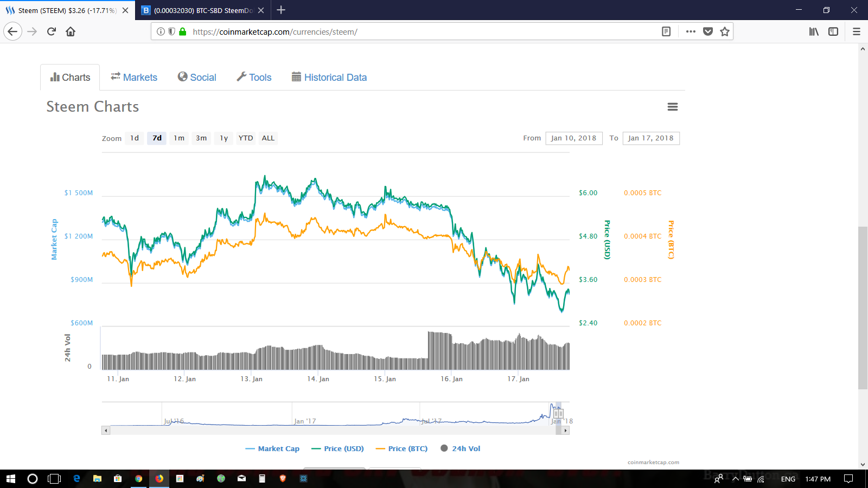
Task: Open Cortana search circle on taskbar
Action: (33, 479)
